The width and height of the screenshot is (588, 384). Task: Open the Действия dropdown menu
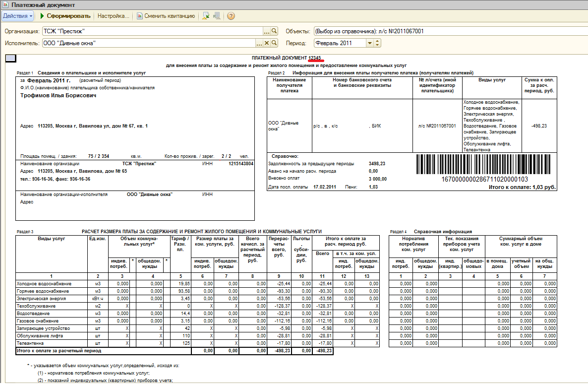click(18, 16)
